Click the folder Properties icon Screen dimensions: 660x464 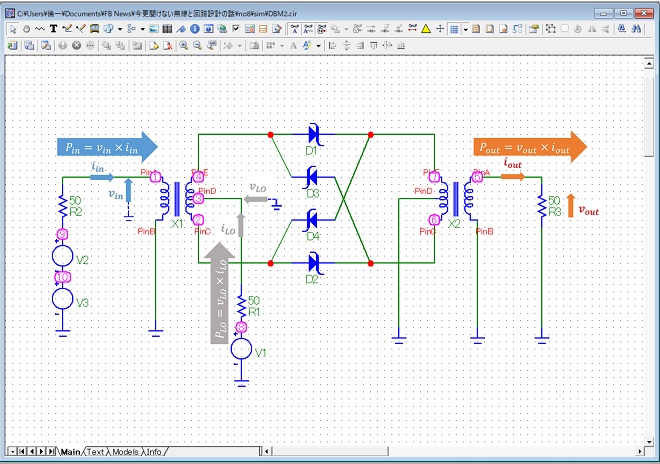tap(534, 29)
